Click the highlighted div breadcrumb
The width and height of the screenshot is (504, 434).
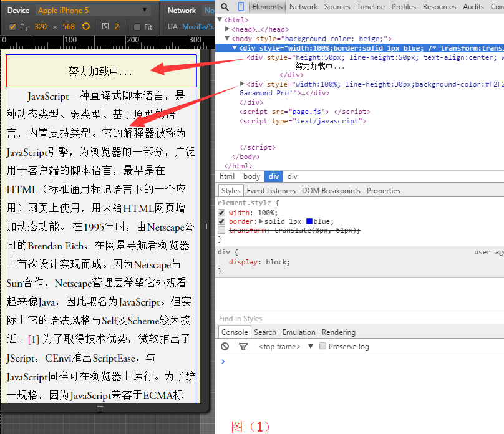pyautogui.click(x=274, y=176)
